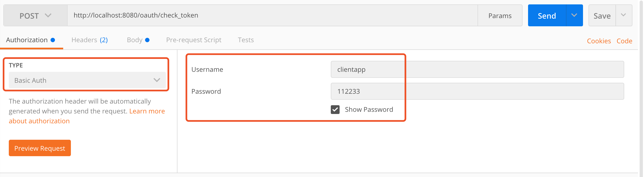Switch to the Headers tab
This screenshot has width=644, height=177.
(x=89, y=40)
